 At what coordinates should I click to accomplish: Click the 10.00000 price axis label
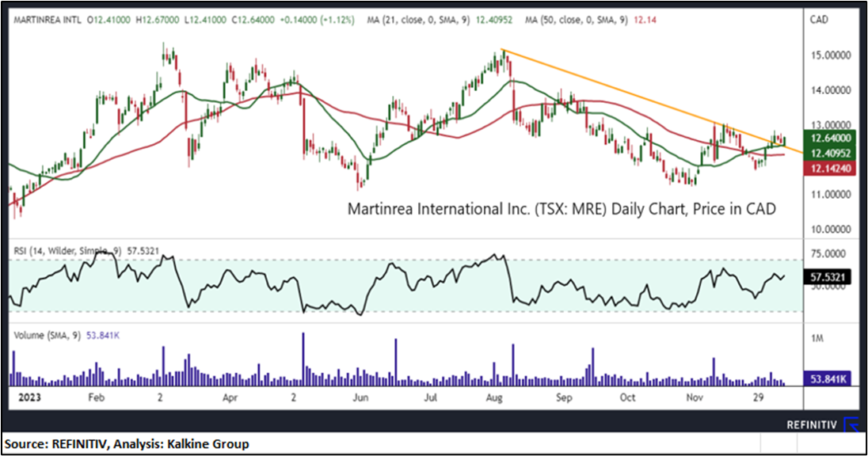(x=831, y=229)
